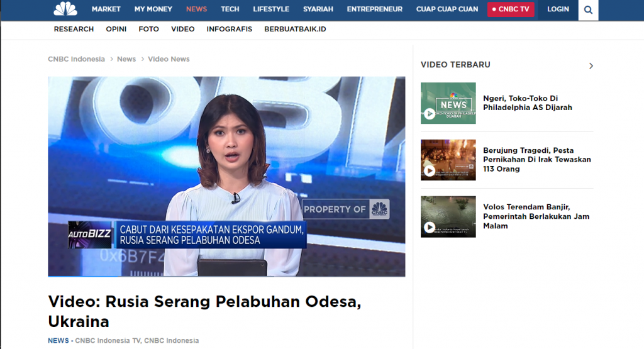Open the search magnifier icon
This screenshot has height=349, width=644.
[588, 10]
